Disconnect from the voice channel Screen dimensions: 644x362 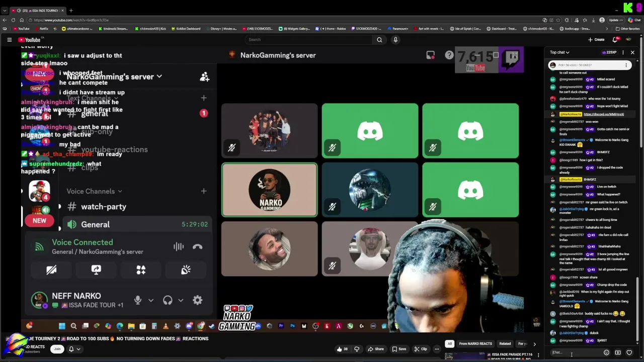[197, 247]
